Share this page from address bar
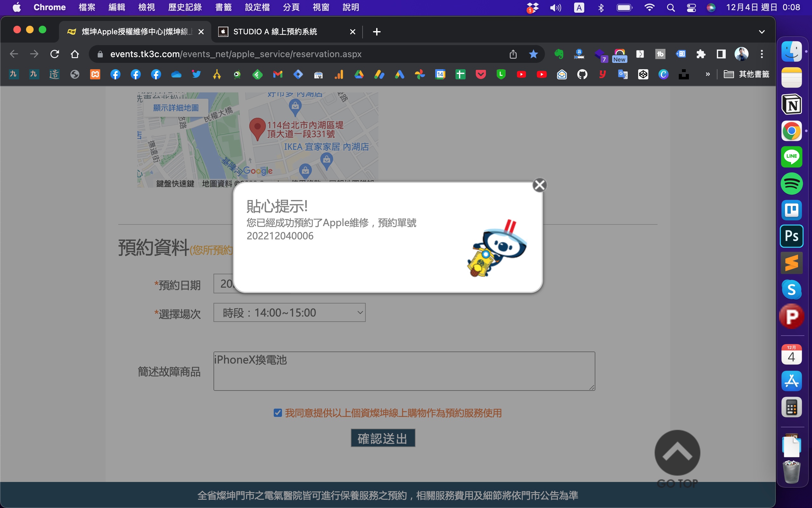 coord(513,54)
